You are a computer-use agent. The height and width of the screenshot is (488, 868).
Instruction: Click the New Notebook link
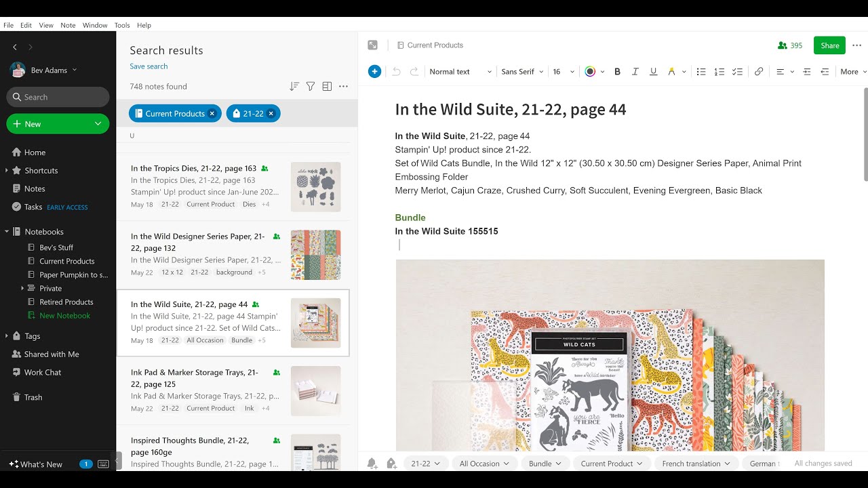[64, 316]
